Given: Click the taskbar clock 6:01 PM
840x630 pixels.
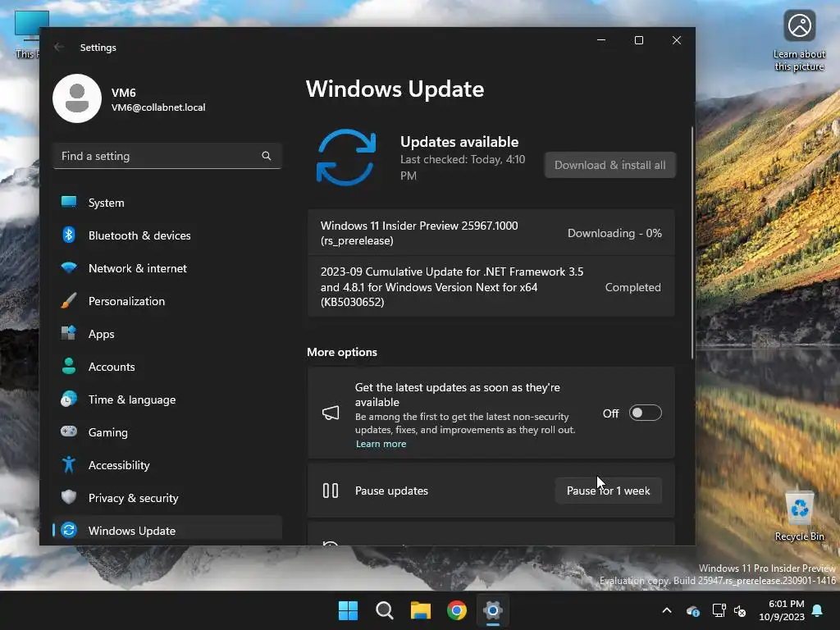Looking at the screenshot, I should 782,610.
